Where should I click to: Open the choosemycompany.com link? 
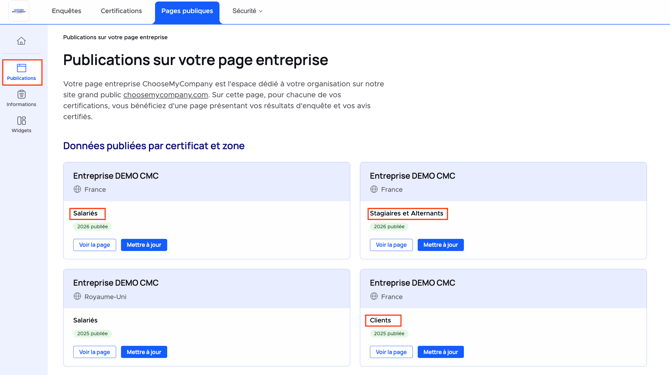(x=165, y=95)
